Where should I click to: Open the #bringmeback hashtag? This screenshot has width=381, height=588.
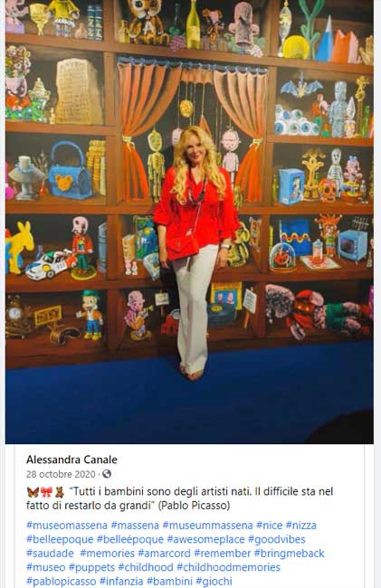(x=289, y=553)
